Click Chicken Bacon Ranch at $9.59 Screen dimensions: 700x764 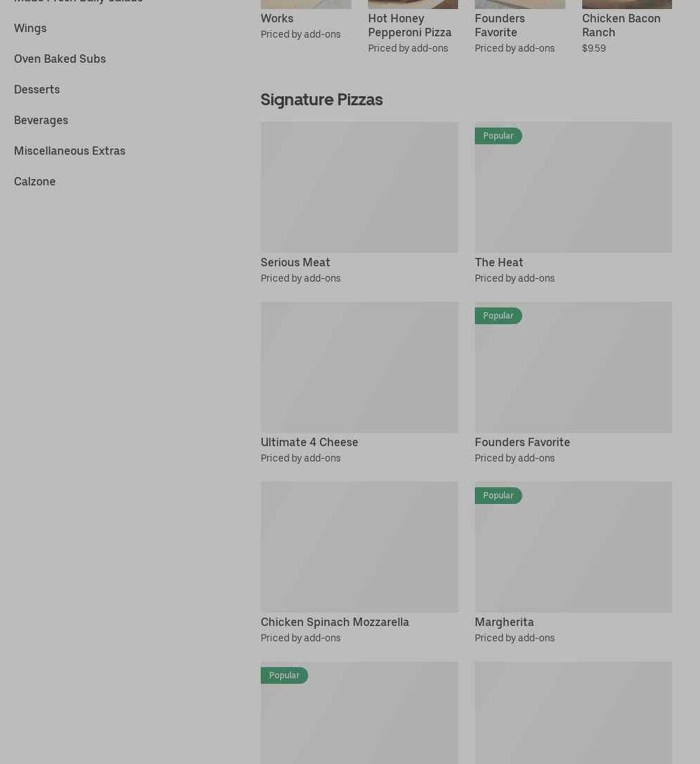coord(621,25)
